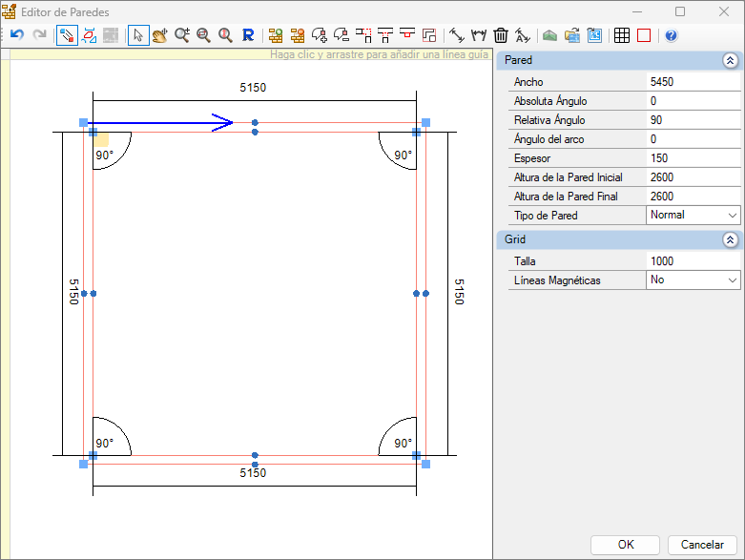Viewport: 745px width, 560px height.
Task: Click the left vertical 5150 dimension label
Action: [x=73, y=292]
